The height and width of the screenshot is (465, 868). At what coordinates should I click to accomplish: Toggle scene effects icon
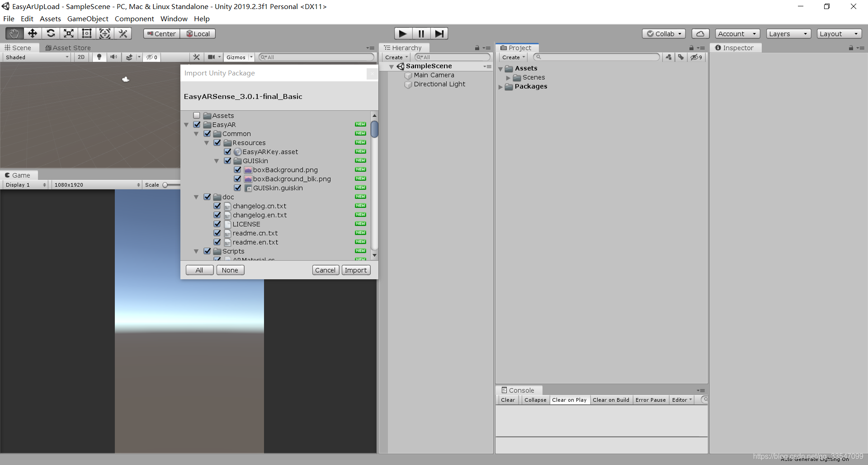coord(129,57)
